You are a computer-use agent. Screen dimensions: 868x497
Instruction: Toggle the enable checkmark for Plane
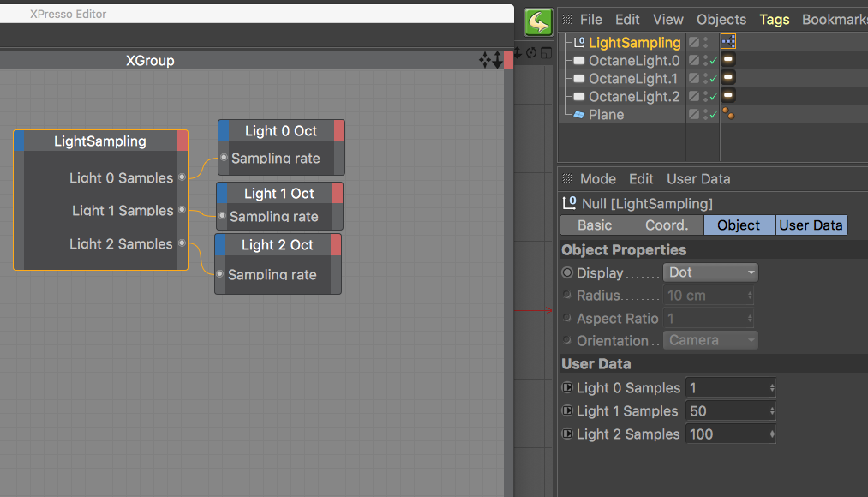[x=713, y=114]
